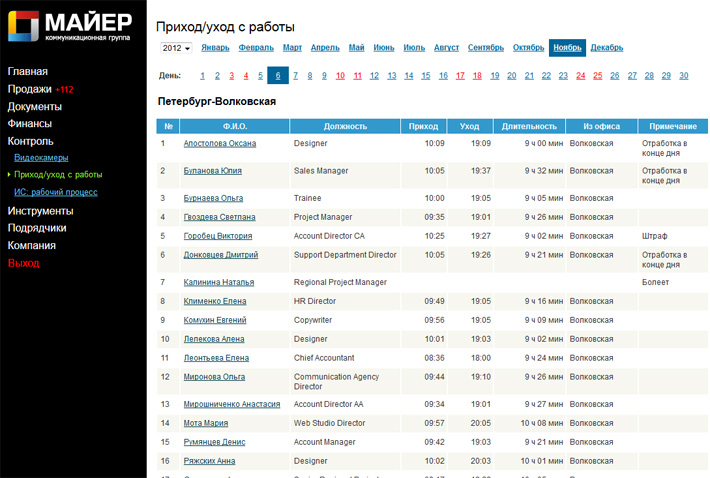Open the Август month link
This screenshot has height=478, width=710.
pos(446,48)
